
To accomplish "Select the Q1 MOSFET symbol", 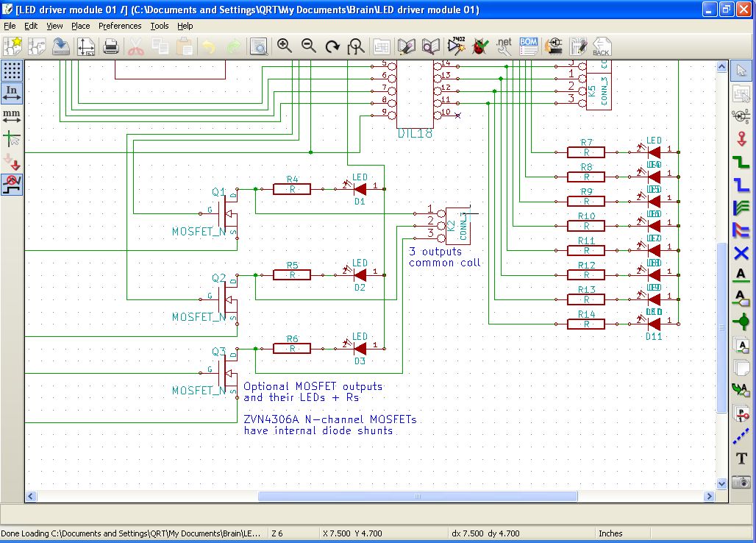I will 226,213.
